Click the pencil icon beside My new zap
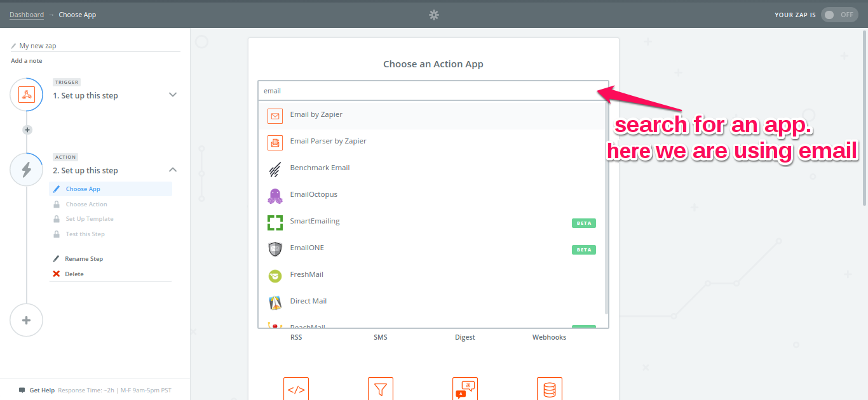Screen dimensions: 868x400 tap(14, 46)
